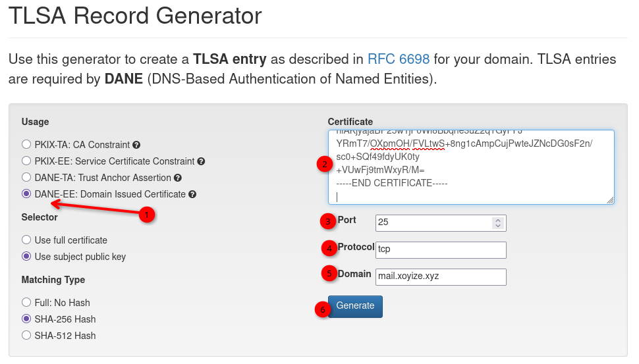Choose SHA-512 Hash matching type
639x364 pixels.
click(26, 336)
